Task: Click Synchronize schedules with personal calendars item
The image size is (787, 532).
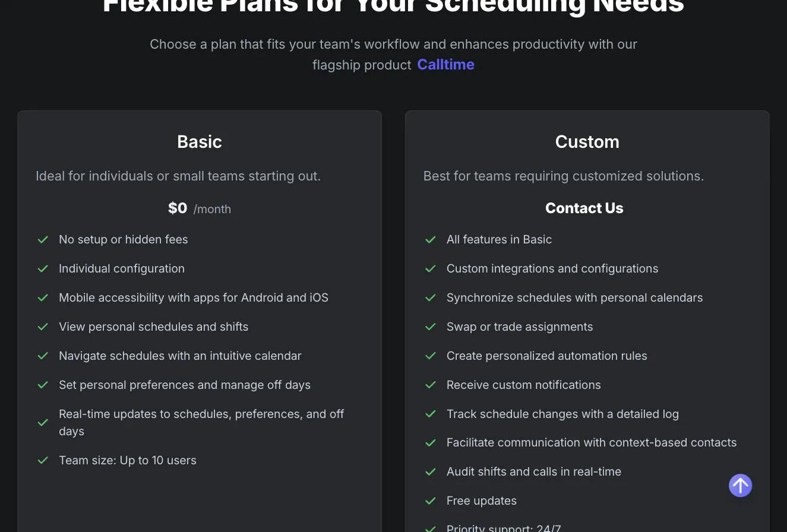Action: pos(574,298)
